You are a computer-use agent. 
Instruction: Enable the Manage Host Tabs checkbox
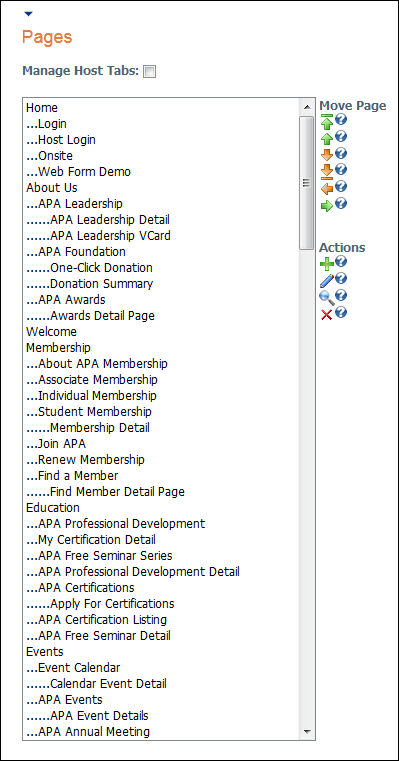[150, 72]
